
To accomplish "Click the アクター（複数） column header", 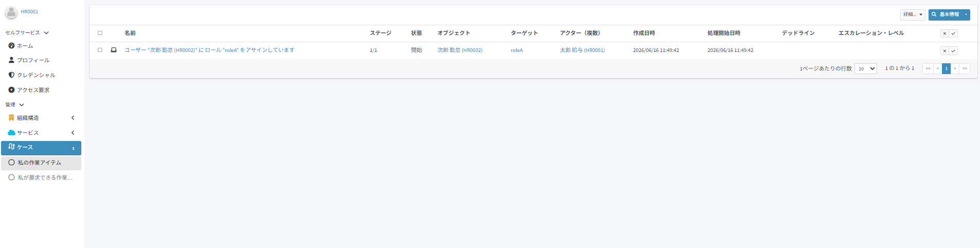I will click(580, 33).
